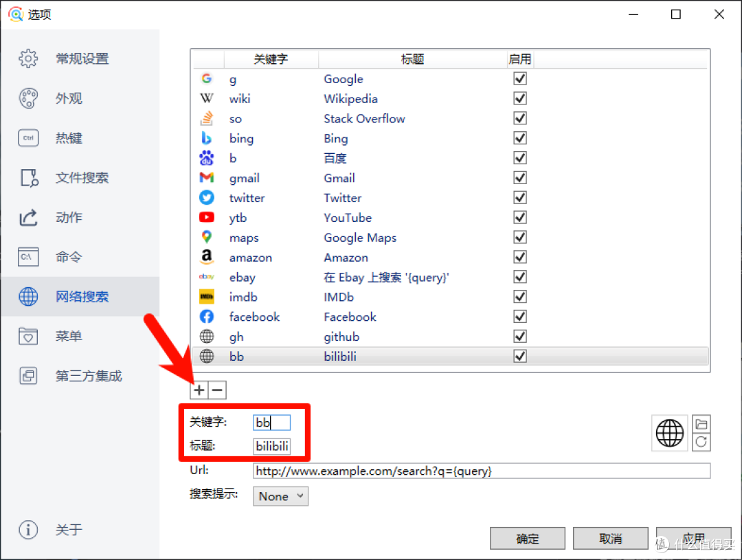Click the Amazon logo icon
Viewport: 742px width, 560px height.
[207, 257]
